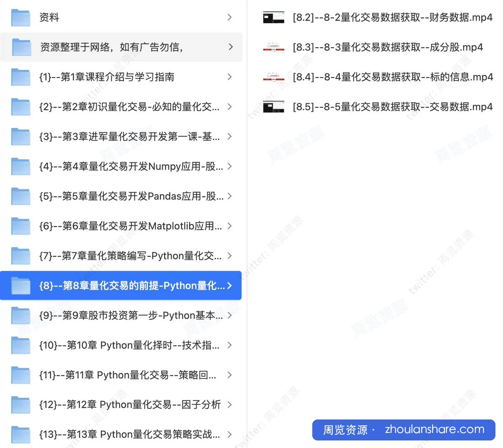Expand chevron for {13}--第13章策略实战
Screen dimensions: 503x448
[229, 435]
